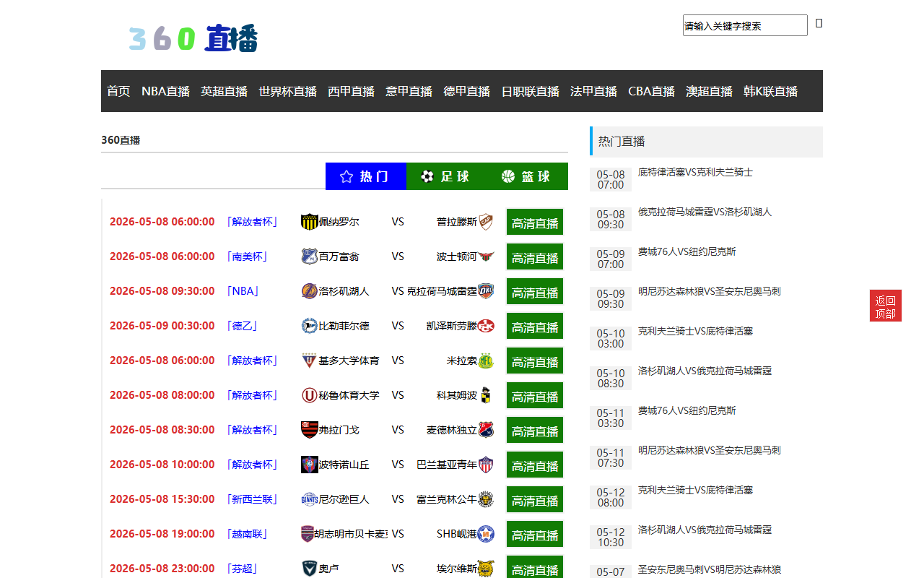
Task: Open the 「德乙」 league link
Action: pos(242,326)
